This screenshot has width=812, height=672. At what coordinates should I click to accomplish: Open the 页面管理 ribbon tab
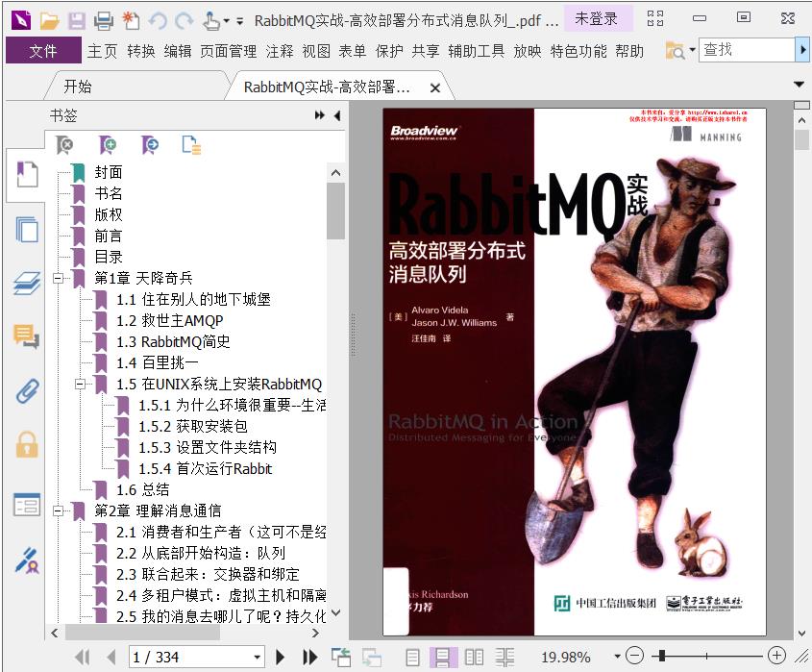coord(228,51)
